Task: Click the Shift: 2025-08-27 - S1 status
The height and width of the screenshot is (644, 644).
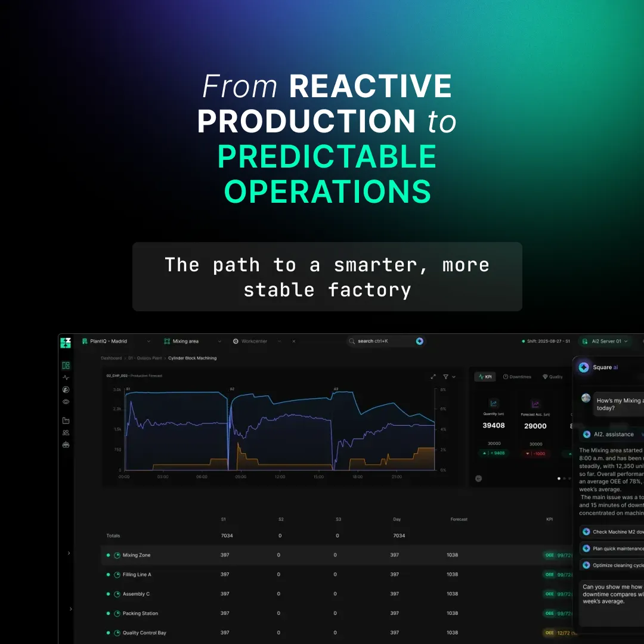Action: point(546,341)
